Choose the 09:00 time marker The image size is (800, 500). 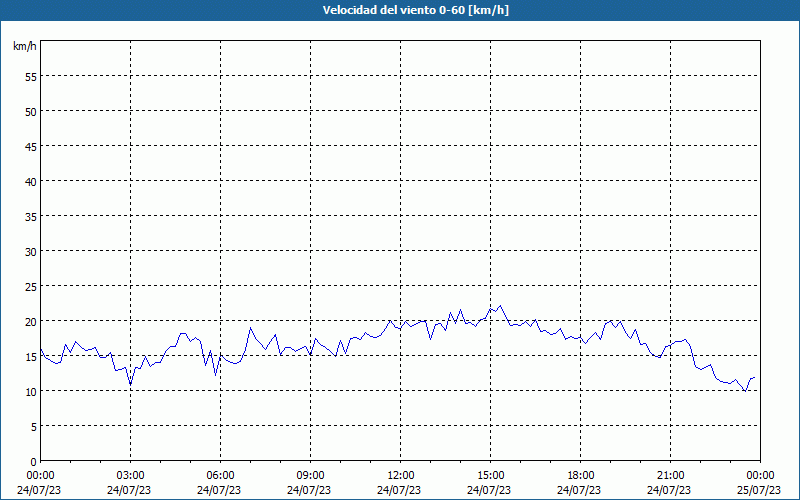(x=310, y=475)
